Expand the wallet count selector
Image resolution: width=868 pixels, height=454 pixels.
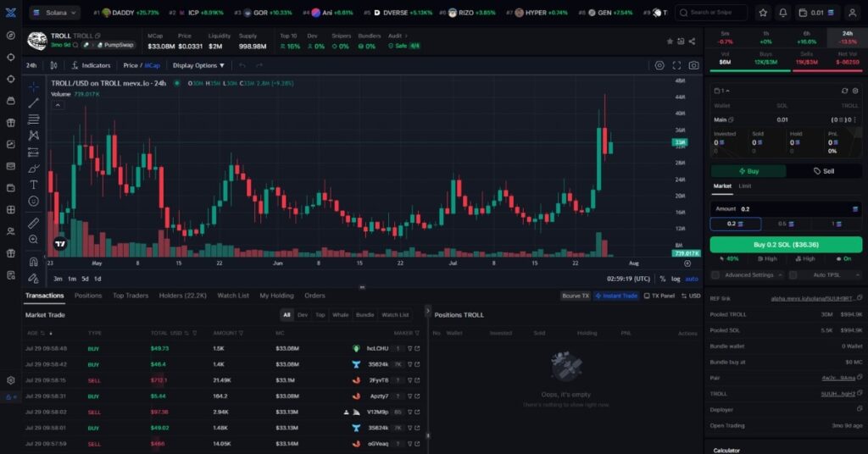(x=721, y=91)
